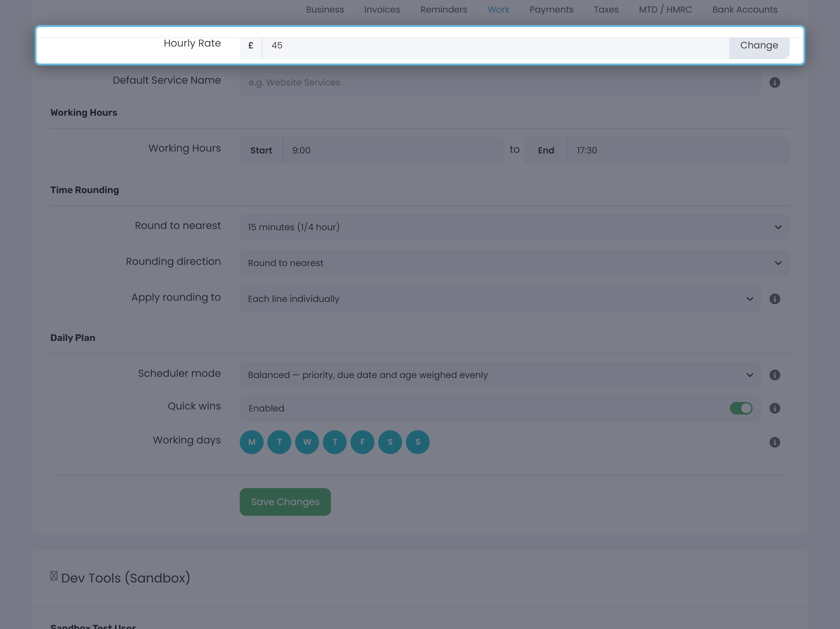Open the Scheduler mode dropdown

coord(500,375)
